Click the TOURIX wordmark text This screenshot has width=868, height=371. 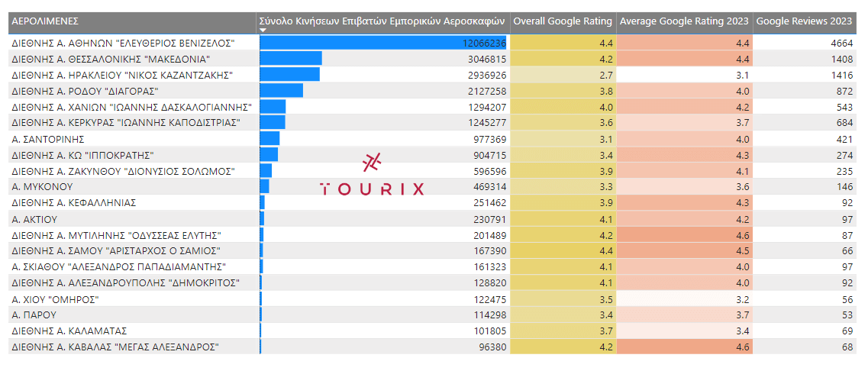click(x=372, y=189)
